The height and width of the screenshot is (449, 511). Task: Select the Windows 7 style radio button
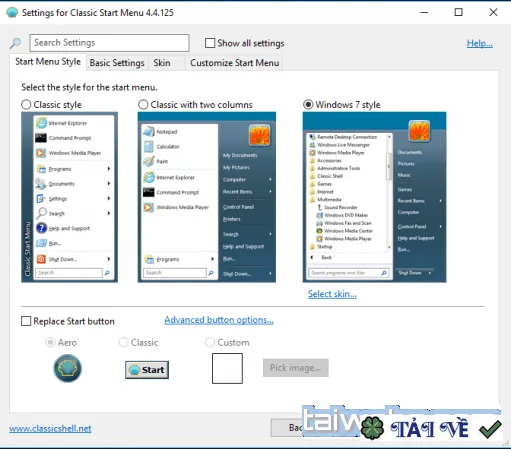tap(308, 105)
